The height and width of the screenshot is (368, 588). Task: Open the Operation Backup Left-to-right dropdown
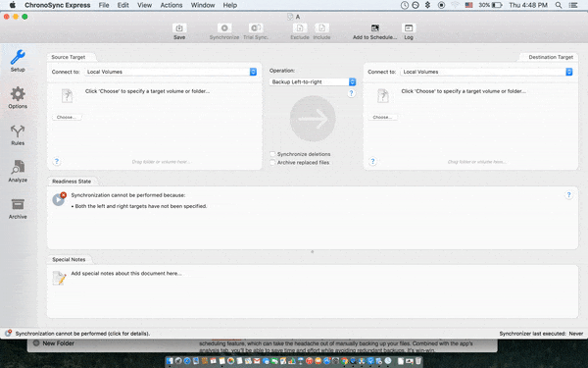tap(313, 81)
